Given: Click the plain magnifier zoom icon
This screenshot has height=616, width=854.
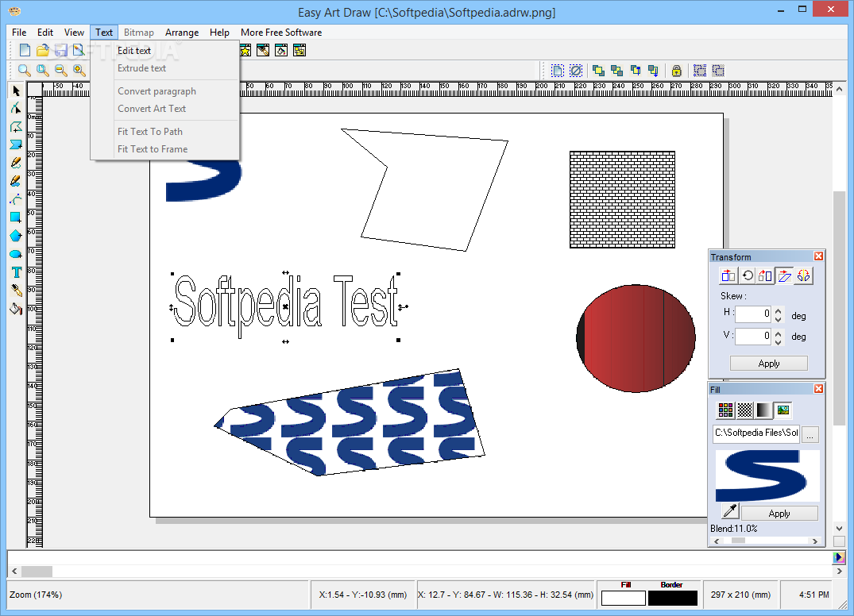Looking at the screenshot, I should pos(24,70).
